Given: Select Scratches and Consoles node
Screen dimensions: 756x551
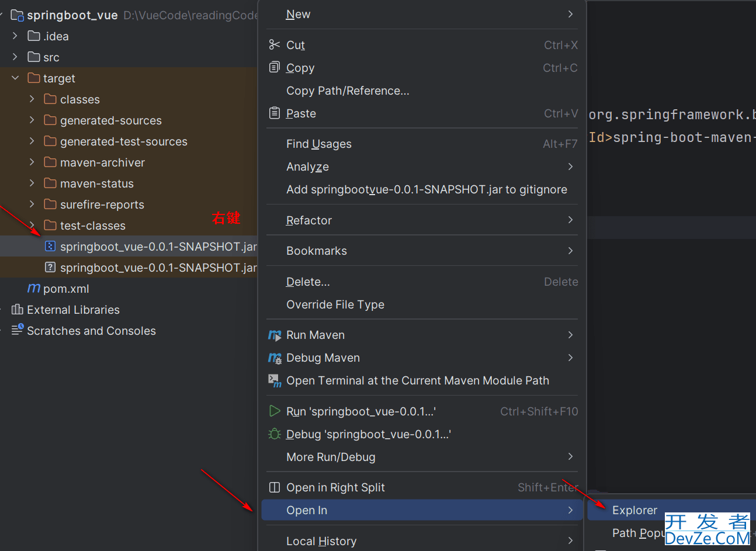Looking at the screenshot, I should [x=91, y=331].
